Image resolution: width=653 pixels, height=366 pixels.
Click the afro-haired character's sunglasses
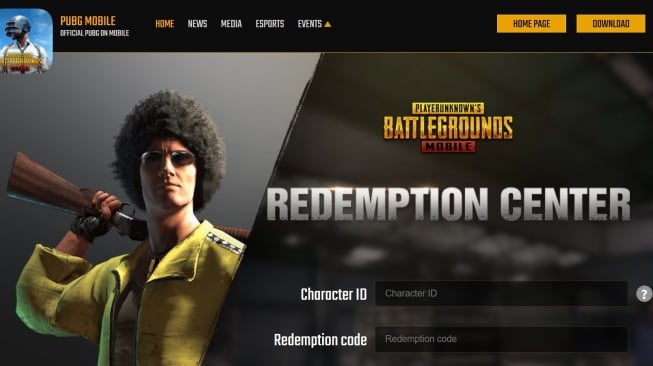coord(167,158)
